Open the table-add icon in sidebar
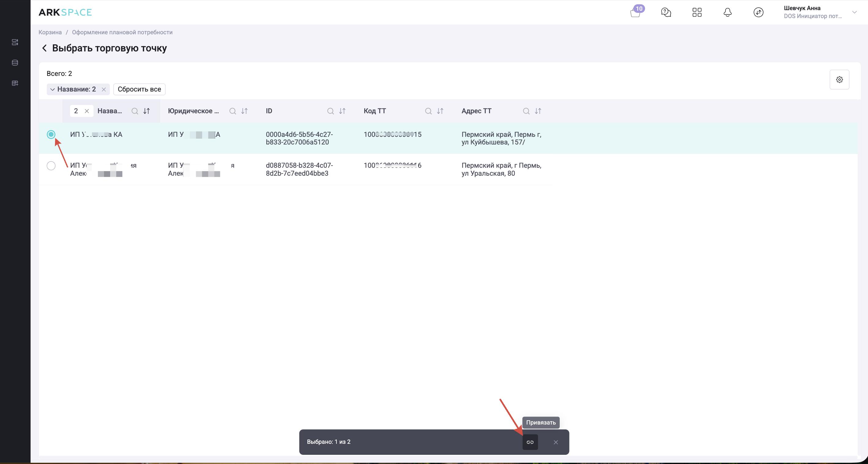The image size is (868, 464). (x=15, y=83)
